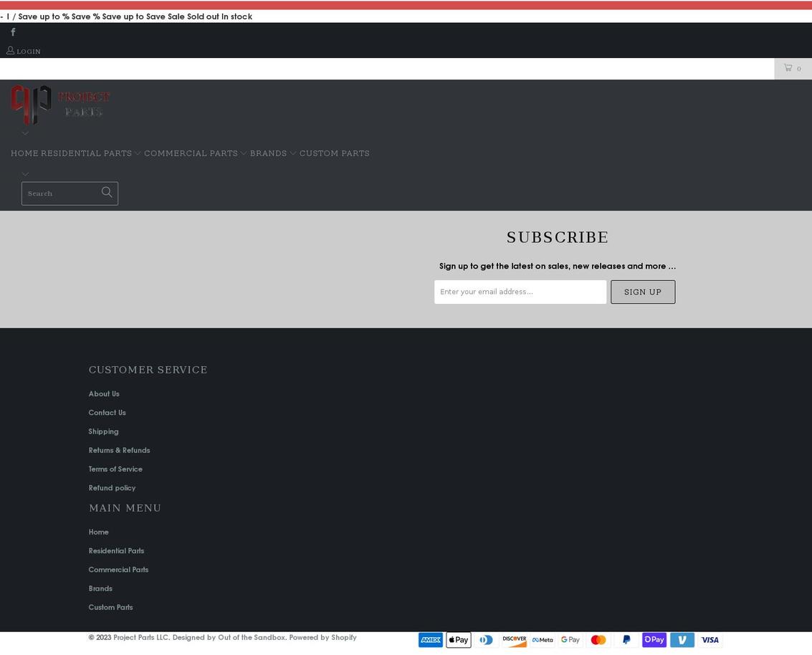This screenshot has height=655, width=812.
Task: Open the Contact Us footer link
Action: pos(108,413)
